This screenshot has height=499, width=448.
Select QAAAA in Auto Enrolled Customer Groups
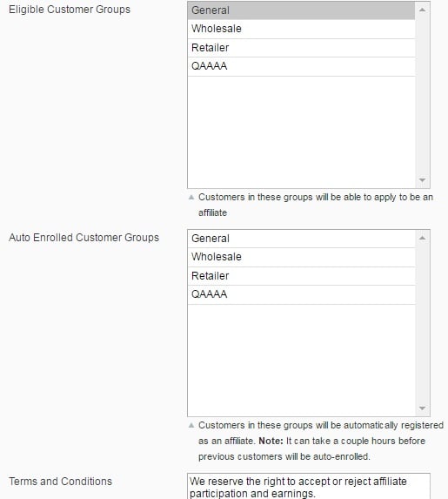coord(301,294)
